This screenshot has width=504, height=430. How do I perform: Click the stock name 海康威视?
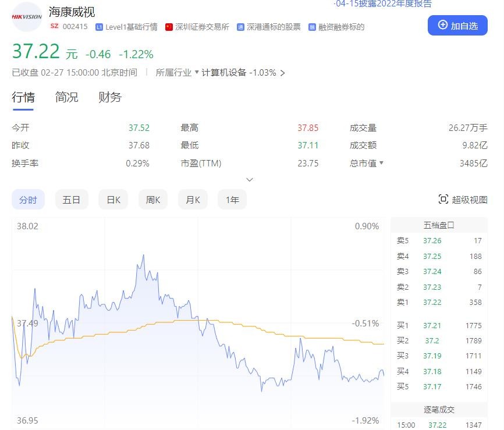(72, 12)
